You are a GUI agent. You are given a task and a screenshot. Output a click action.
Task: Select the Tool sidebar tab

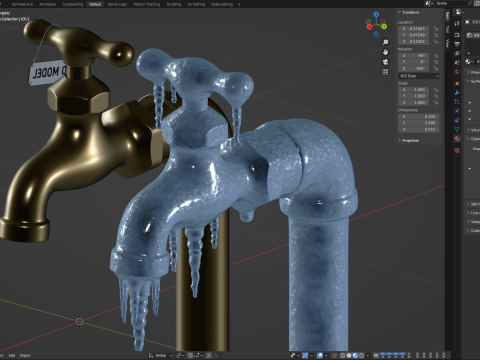[x=448, y=29]
